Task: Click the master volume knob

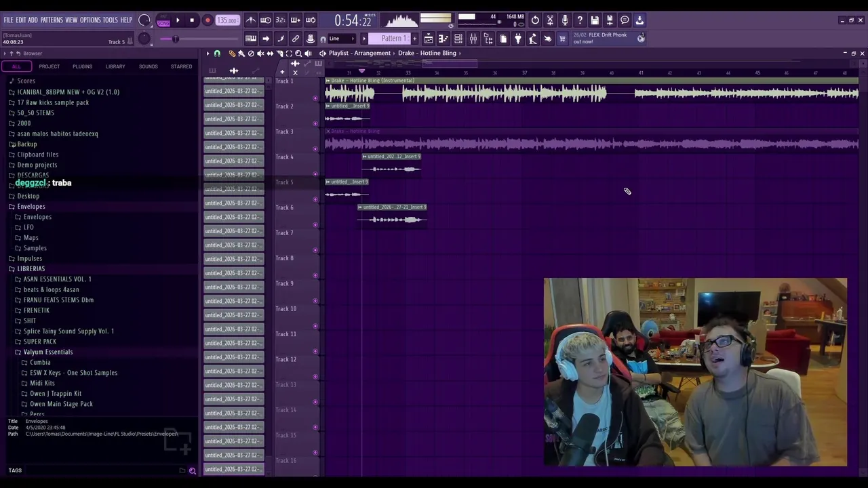Action: click(x=144, y=20)
